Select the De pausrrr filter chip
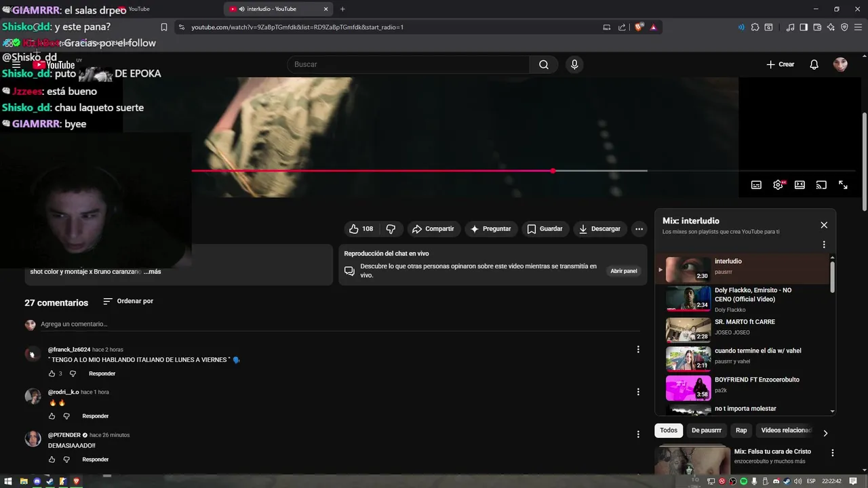868x488 pixels. pos(707,430)
